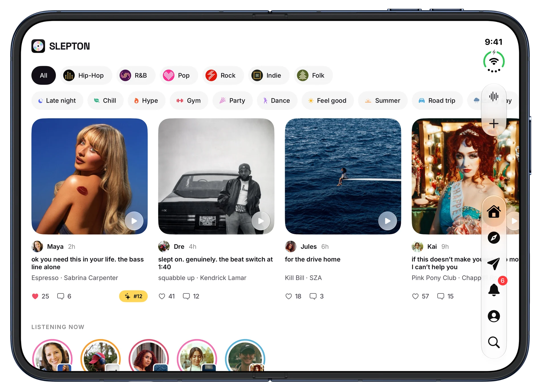Open the Home icon in sidebar
Viewport: 540px width, 392px height.
point(494,212)
